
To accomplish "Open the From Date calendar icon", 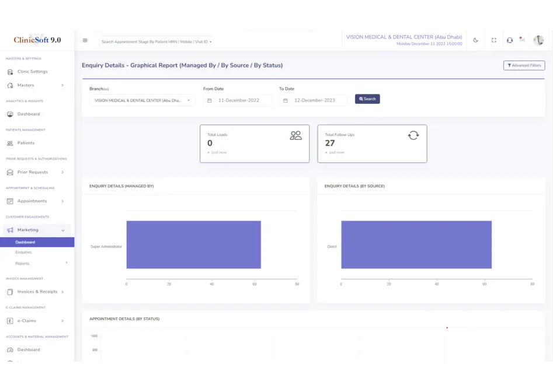I will tap(210, 100).
